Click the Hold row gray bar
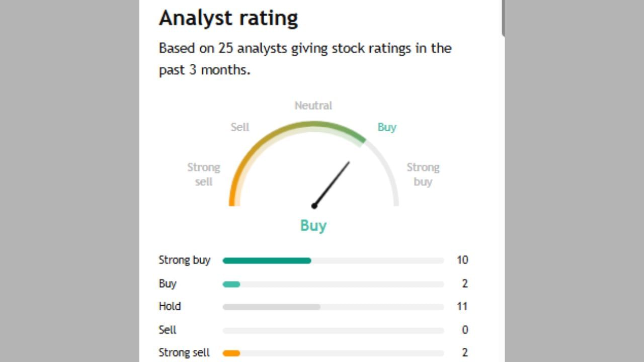This screenshot has height=362, width=644. (x=271, y=307)
